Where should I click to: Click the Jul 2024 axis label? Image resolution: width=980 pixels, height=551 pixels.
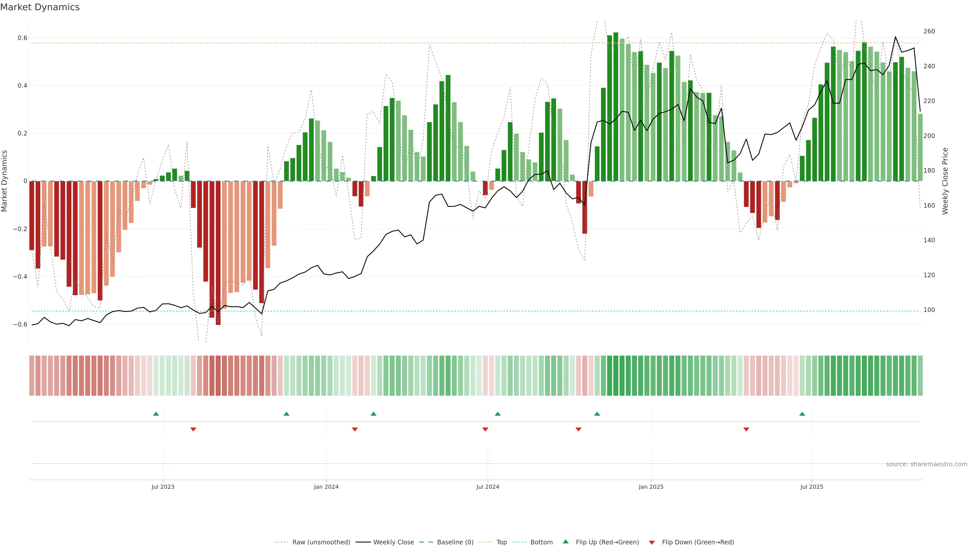point(488,487)
